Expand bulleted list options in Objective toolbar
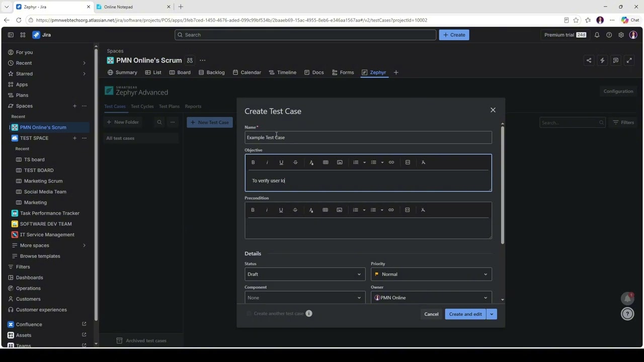Screen dimensions: 644x362 coord(382,162)
